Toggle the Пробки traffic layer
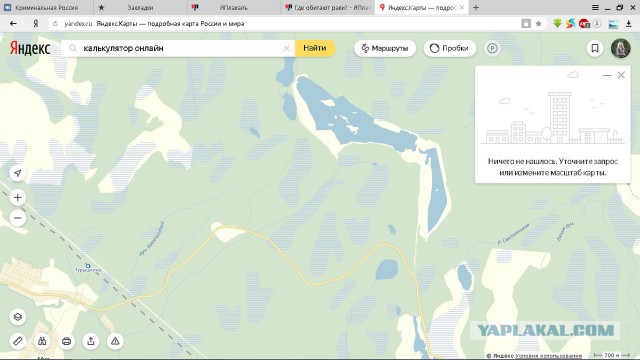Viewport: 640px width, 360px height. (x=450, y=48)
